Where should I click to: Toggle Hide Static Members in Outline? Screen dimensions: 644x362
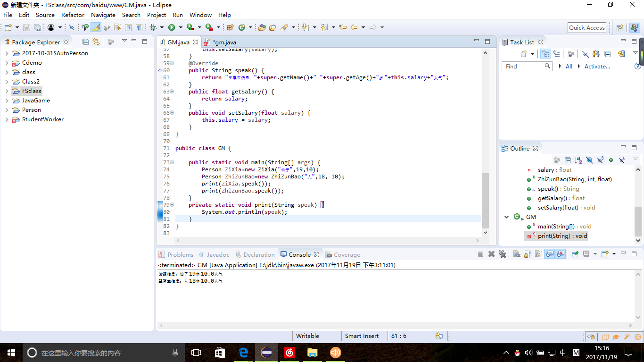click(600, 160)
